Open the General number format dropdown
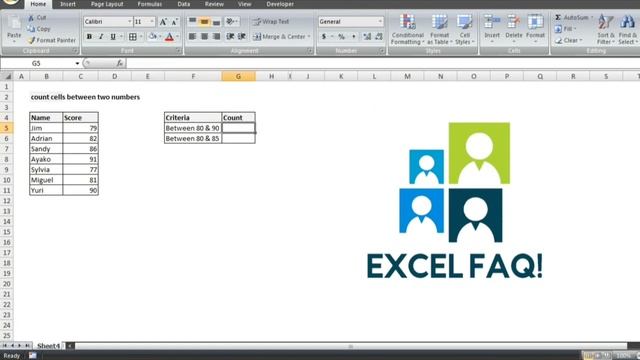 click(380, 22)
